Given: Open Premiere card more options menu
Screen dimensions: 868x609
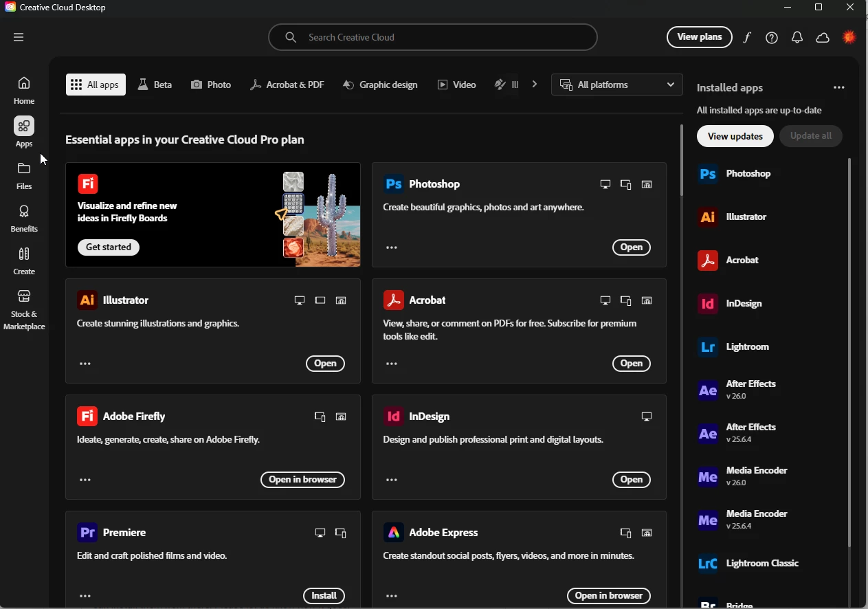Looking at the screenshot, I should click(x=85, y=596).
